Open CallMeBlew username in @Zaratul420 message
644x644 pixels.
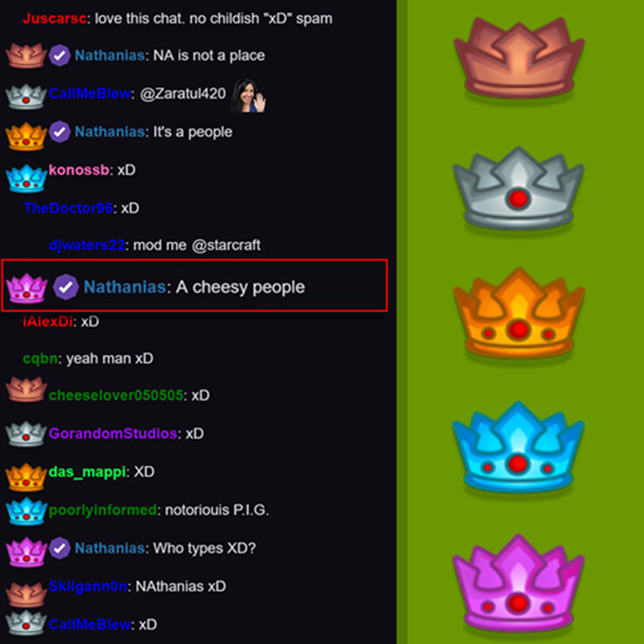90,94
